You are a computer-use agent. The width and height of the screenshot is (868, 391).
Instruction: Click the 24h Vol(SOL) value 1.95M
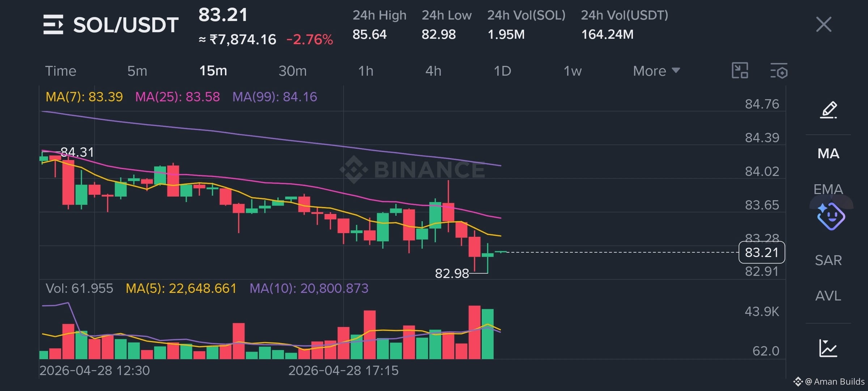(x=506, y=34)
